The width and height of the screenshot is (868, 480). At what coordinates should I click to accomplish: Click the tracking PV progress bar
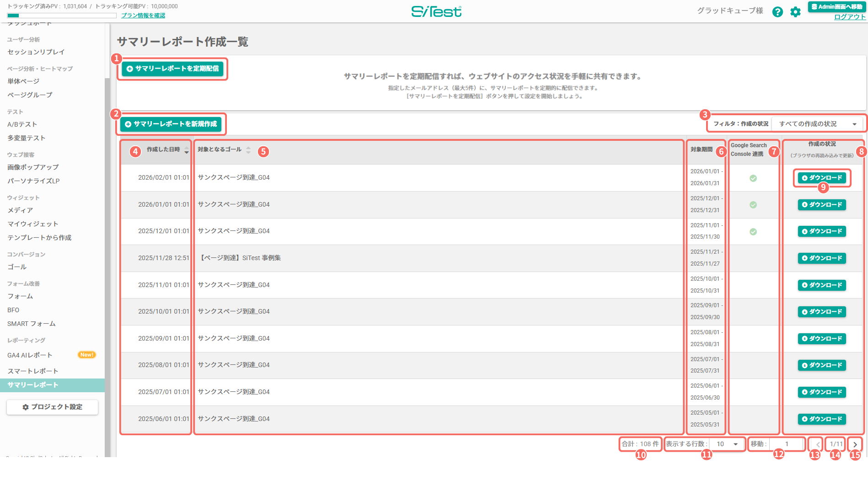62,16
